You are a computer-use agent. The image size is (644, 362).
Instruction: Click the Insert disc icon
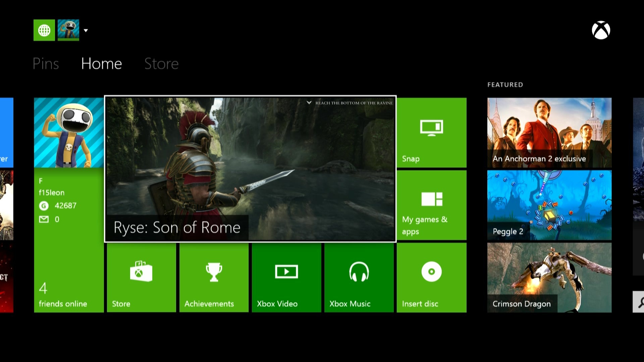coord(431,271)
